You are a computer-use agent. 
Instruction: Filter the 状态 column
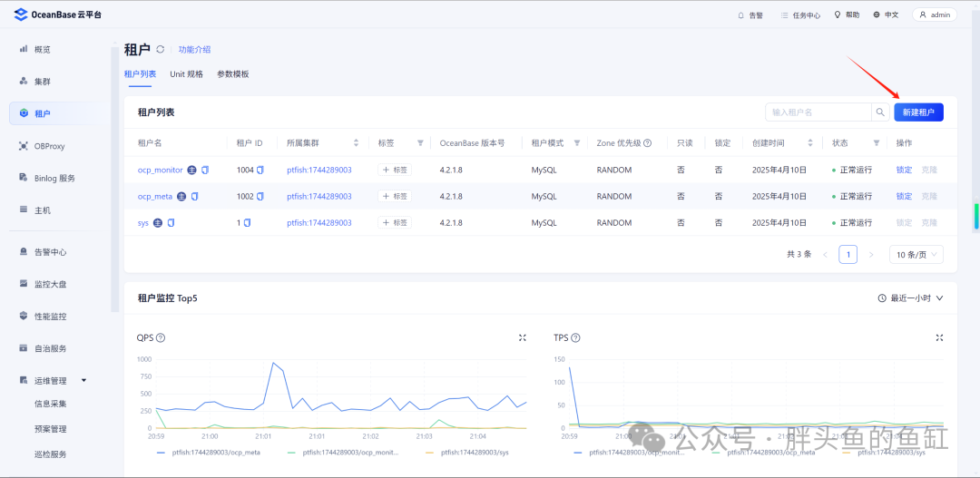(x=877, y=143)
